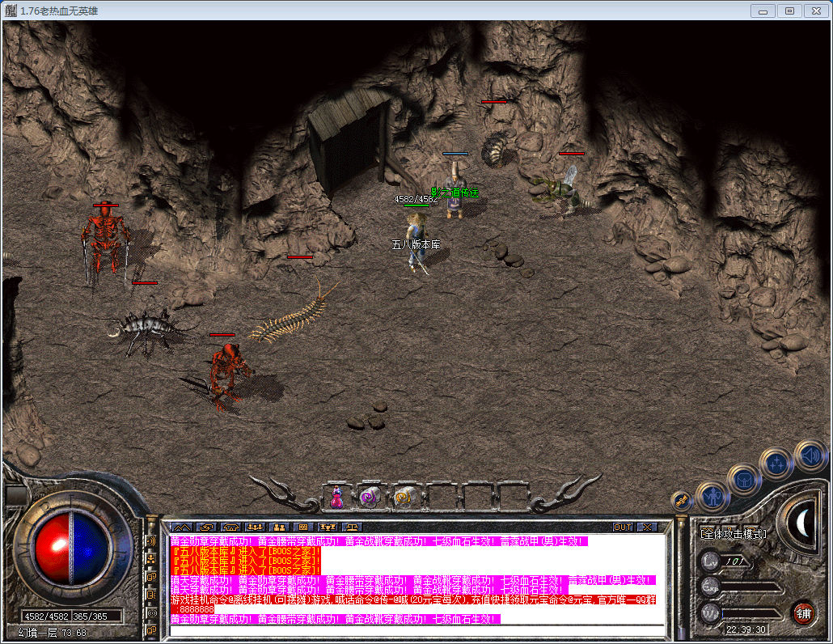833x644 pixels.
Task: Click the balance scale icon in chat toolbar
Action: (x=352, y=527)
